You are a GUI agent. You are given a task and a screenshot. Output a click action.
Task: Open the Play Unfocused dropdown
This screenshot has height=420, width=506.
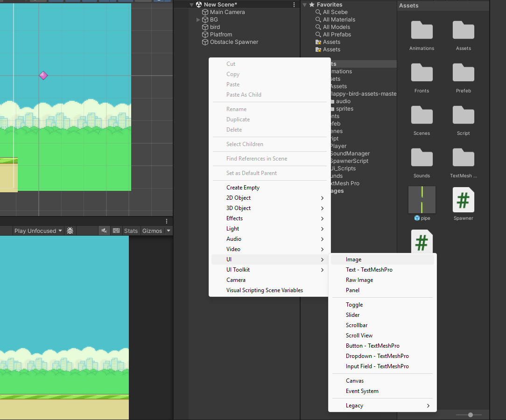click(38, 231)
